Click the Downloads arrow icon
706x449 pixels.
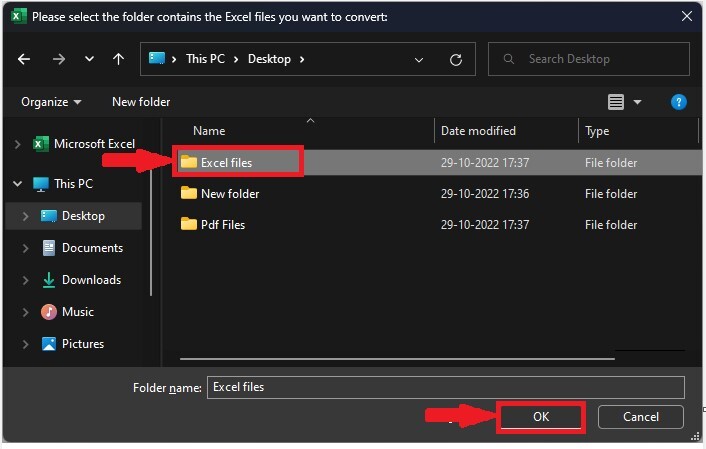[x=49, y=280]
